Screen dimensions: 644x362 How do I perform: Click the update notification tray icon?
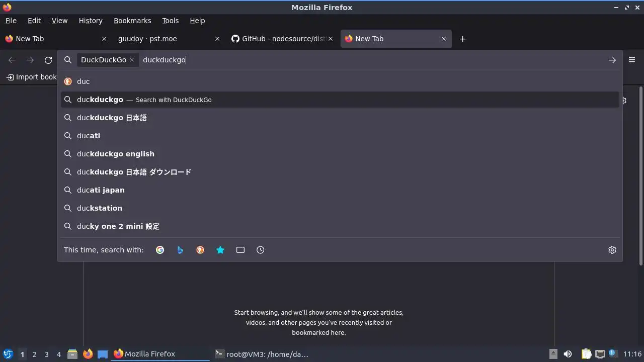(613, 353)
